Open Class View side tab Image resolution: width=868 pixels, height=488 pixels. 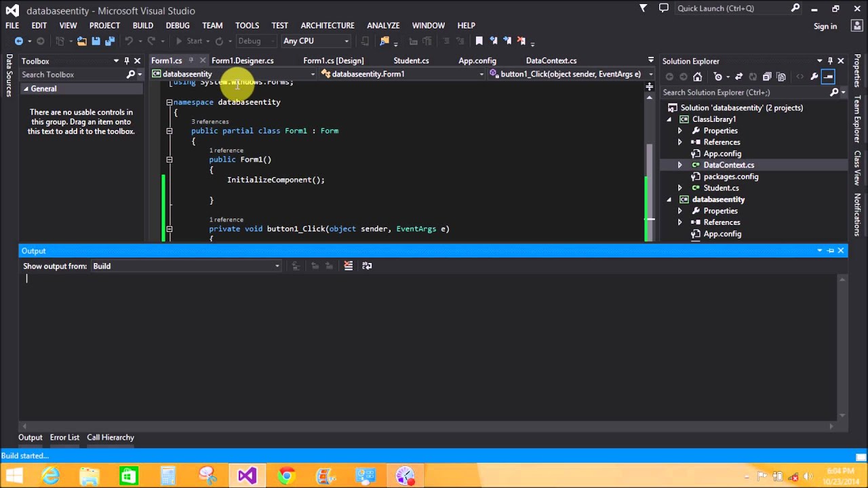858,167
